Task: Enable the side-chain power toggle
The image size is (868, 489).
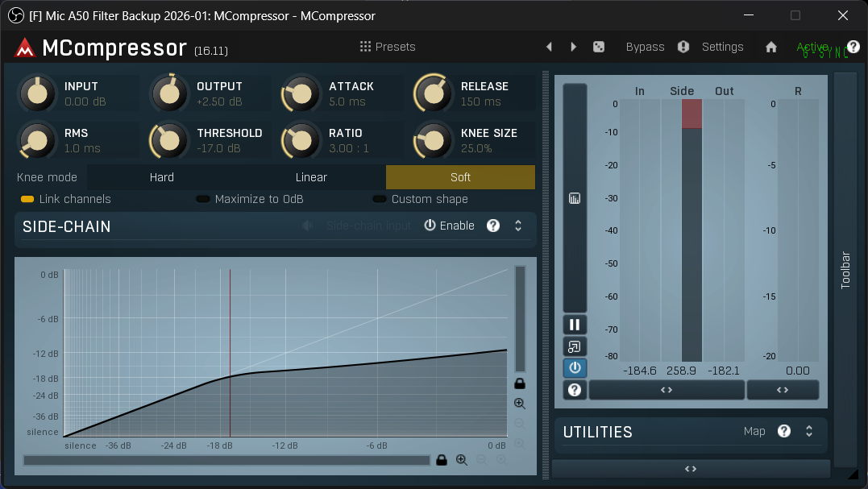Action: [x=449, y=226]
